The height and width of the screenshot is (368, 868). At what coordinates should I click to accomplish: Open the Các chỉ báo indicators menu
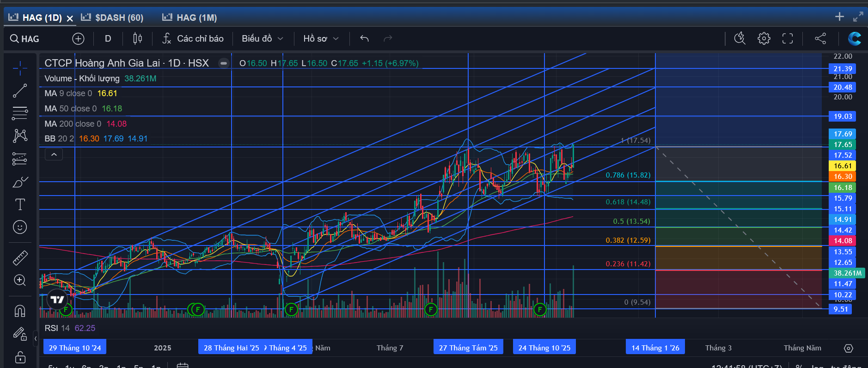click(x=193, y=38)
